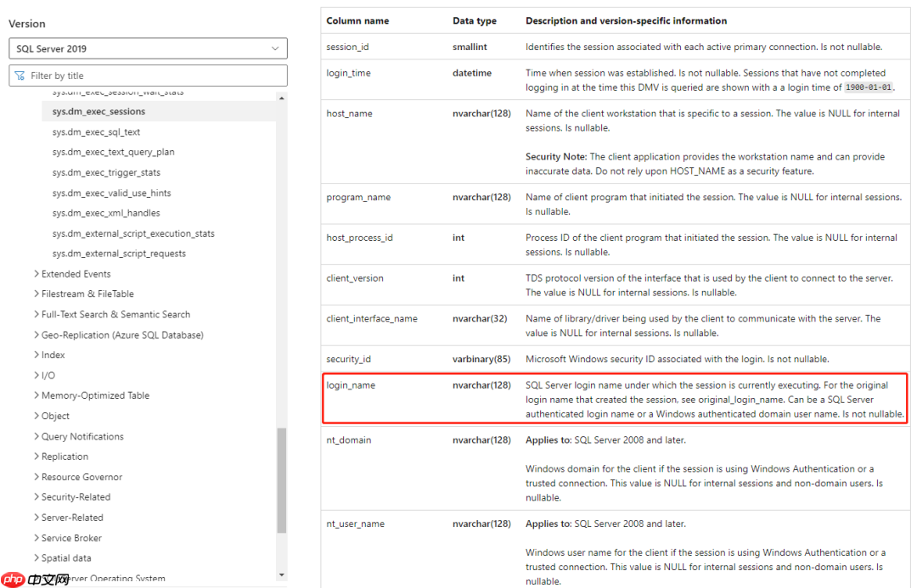Click the smallint data type cell
917x588 pixels.
[x=470, y=47]
